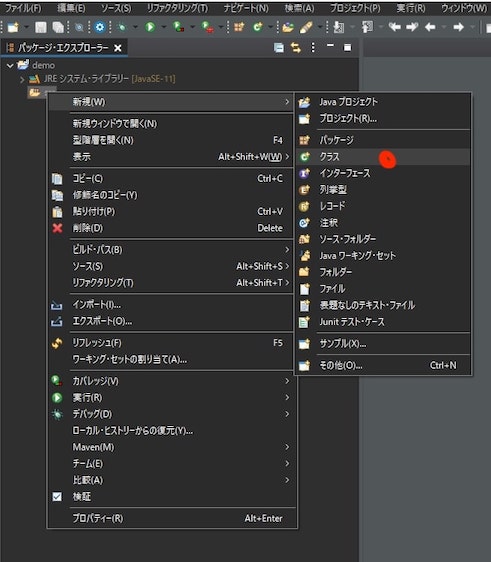Select サンプル(X)... entry

tap(383, 344)
